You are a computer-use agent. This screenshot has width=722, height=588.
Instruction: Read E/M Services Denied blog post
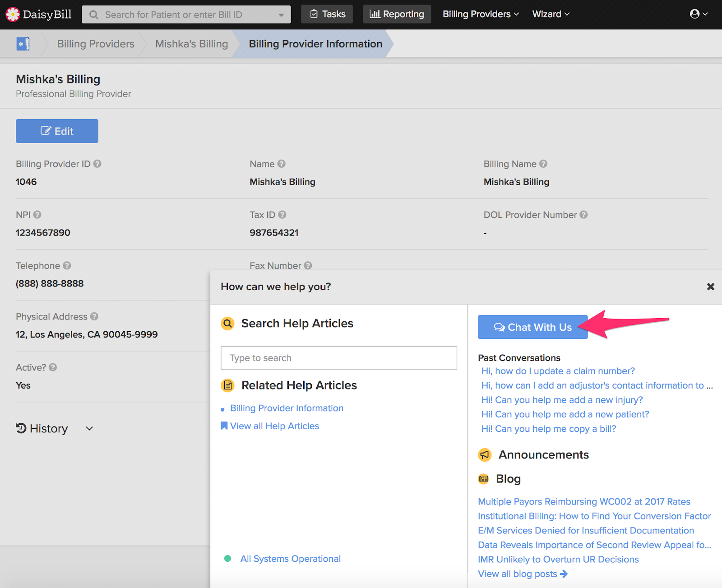(586, 530)
